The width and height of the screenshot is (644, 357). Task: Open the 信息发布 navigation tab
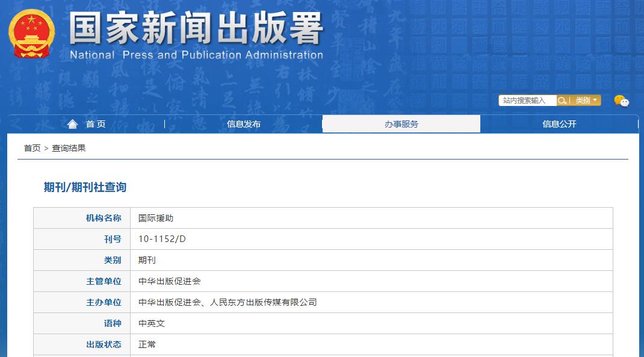pyautogui.click(x=244, y=124)
